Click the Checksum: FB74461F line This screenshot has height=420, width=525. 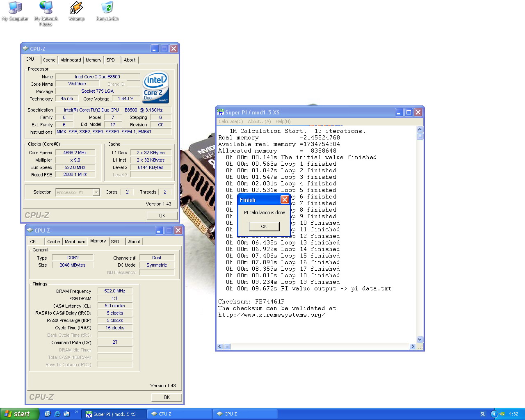pyautogui.click(x=251, y=301)
